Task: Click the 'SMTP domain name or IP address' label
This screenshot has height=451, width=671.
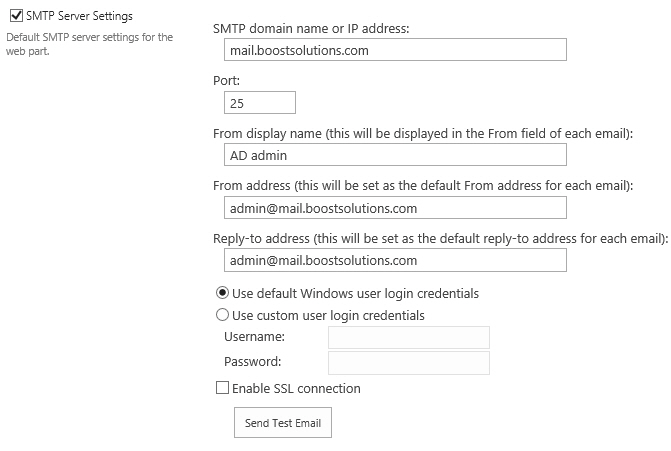Action: point(311,28)
